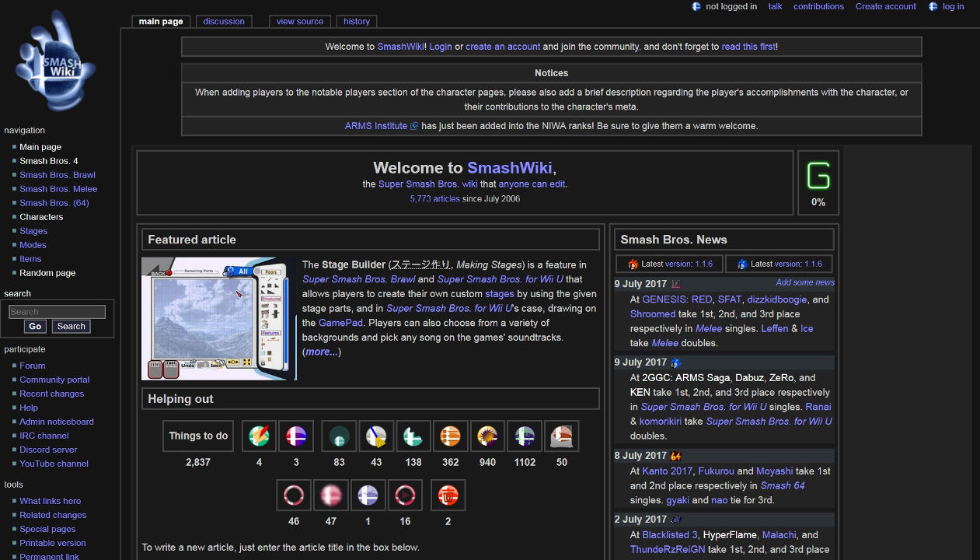The image size is (980, 560).
Task: Click the green G progress icon
Action: click(x=818, y=176)
